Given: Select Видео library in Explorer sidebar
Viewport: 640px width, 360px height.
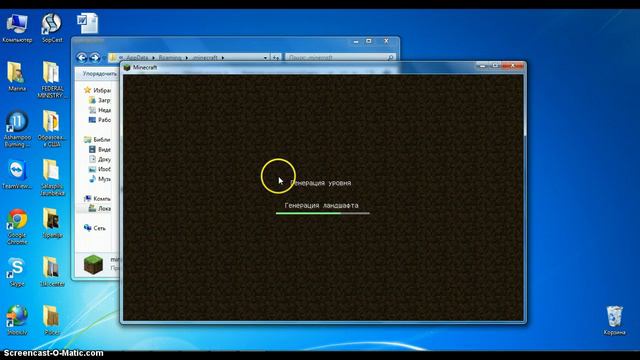Looking at the screenshot, I should point(100,149).
